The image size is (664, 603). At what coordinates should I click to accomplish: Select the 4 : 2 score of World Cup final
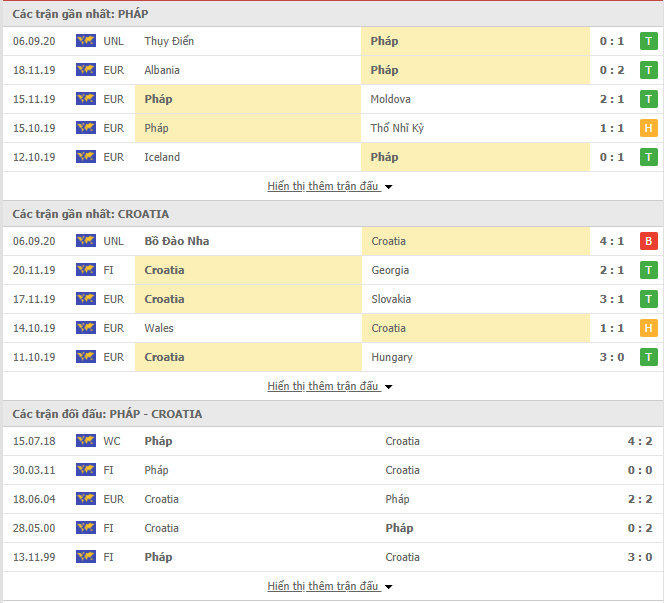640,441
